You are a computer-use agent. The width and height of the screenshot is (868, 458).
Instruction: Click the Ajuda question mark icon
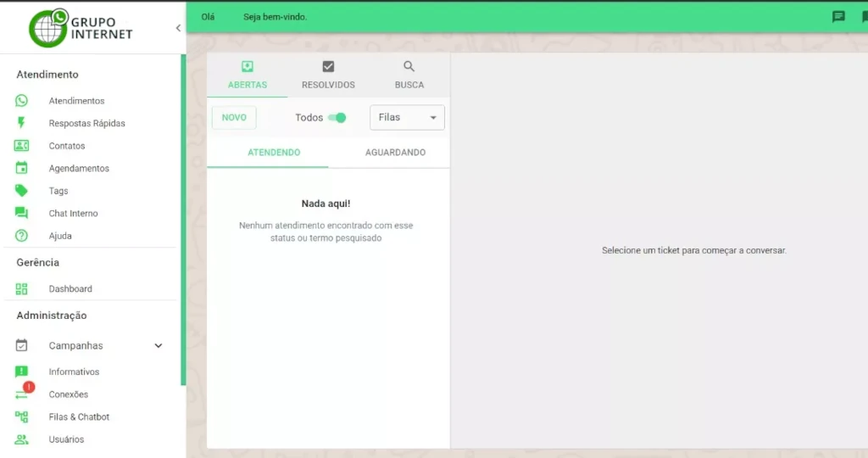click(x=21, y=236)
